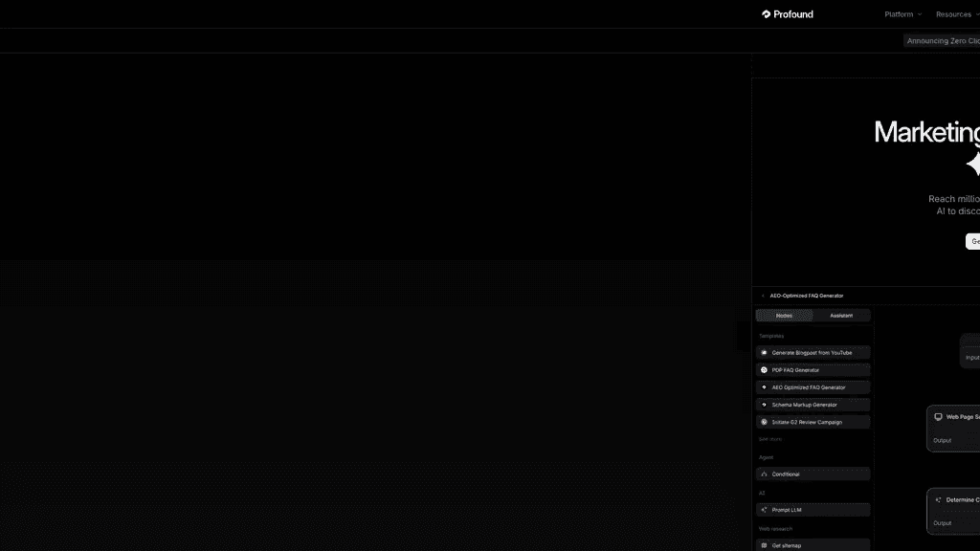The width and height of the screenshot is (980, 551).
Task: Select the Schema Markup Generator template
Action: pyautogui.click(x=813, y=405)
